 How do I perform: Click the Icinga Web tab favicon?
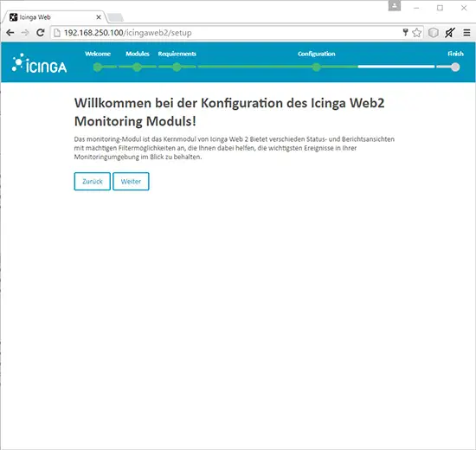[13, 17]
